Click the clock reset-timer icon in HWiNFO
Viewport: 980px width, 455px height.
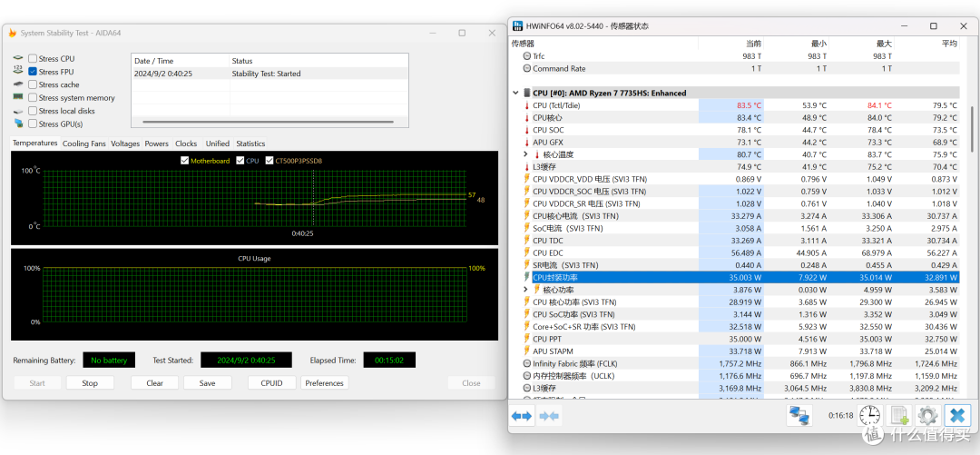coord(869,415)
